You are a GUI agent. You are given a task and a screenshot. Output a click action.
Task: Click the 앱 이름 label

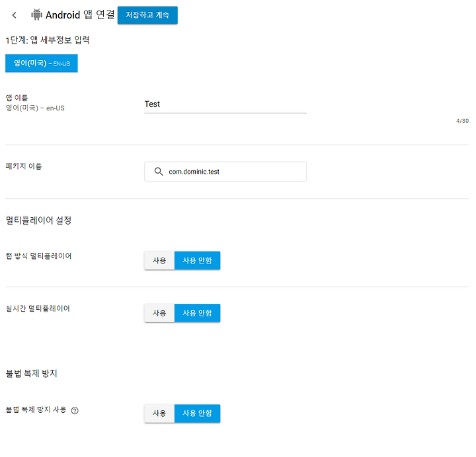pyautogui.click(x=17, y=98)
